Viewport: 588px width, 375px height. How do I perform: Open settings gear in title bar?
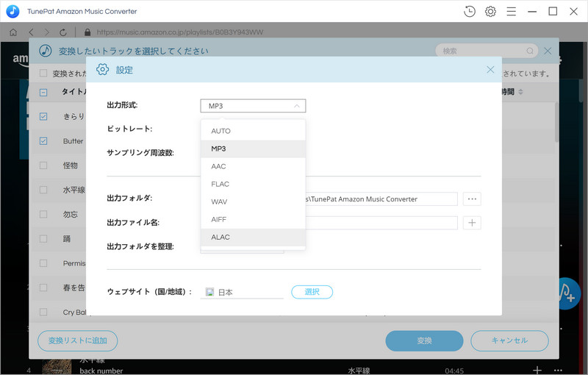[x=490, y=11]
